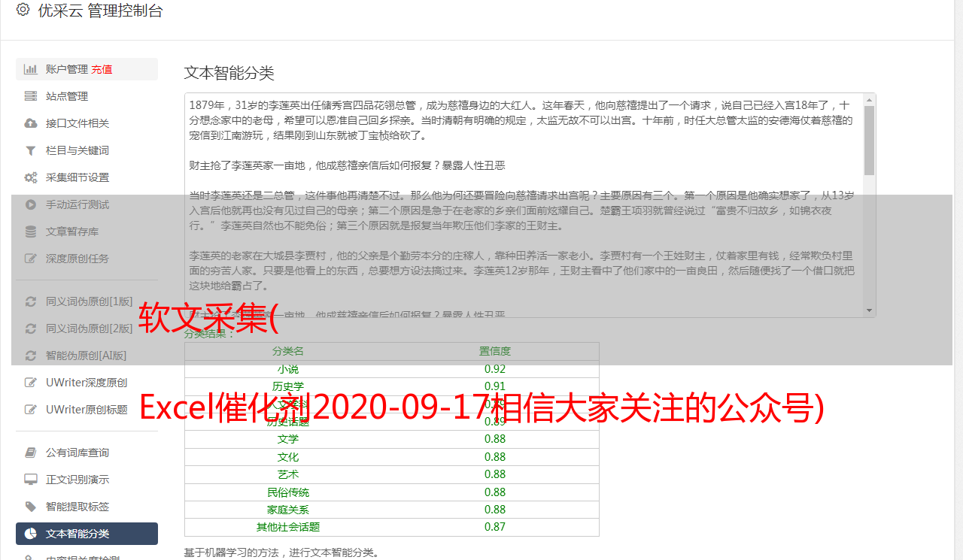Click the 0.92 confidence value for 小说
The image size is (963, 560).
coord(495,369)
